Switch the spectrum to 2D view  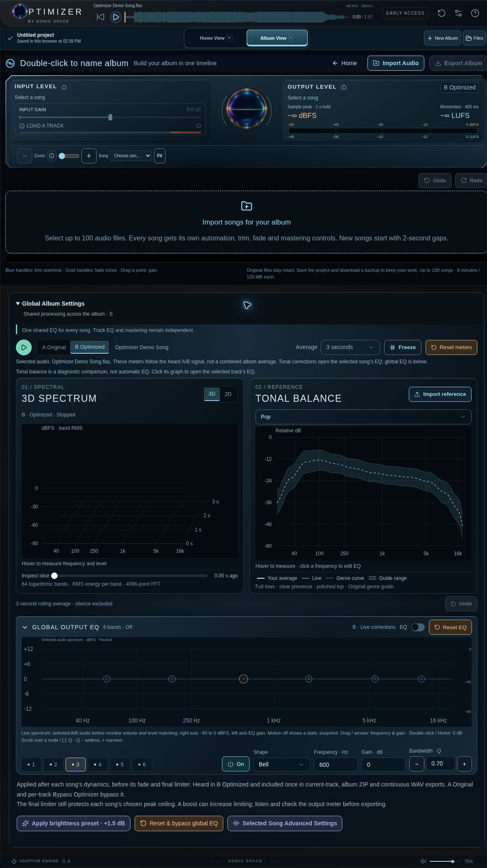pyautogui.click(x=228, y=394)
